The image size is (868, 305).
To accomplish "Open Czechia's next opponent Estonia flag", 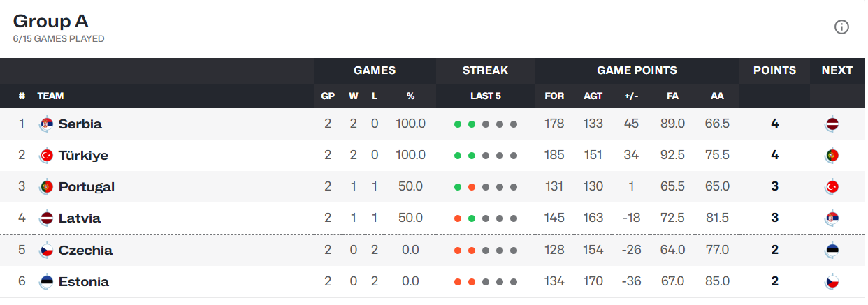I will pyautogui.click(x=832, y=250).
